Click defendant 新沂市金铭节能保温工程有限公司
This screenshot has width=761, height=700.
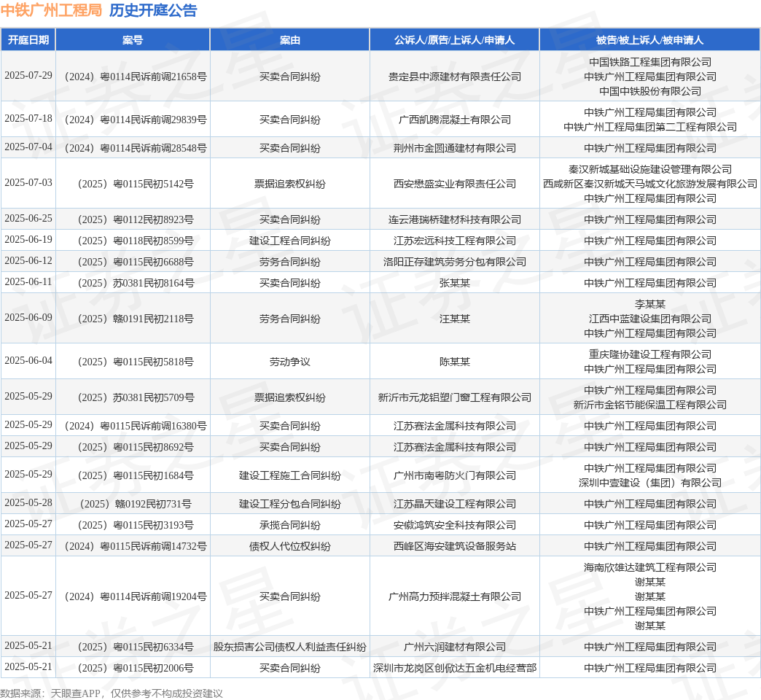(650, 405)
